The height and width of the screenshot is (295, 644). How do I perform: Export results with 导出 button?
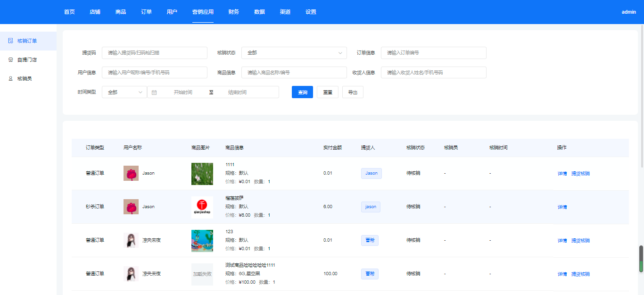[353, 93]
